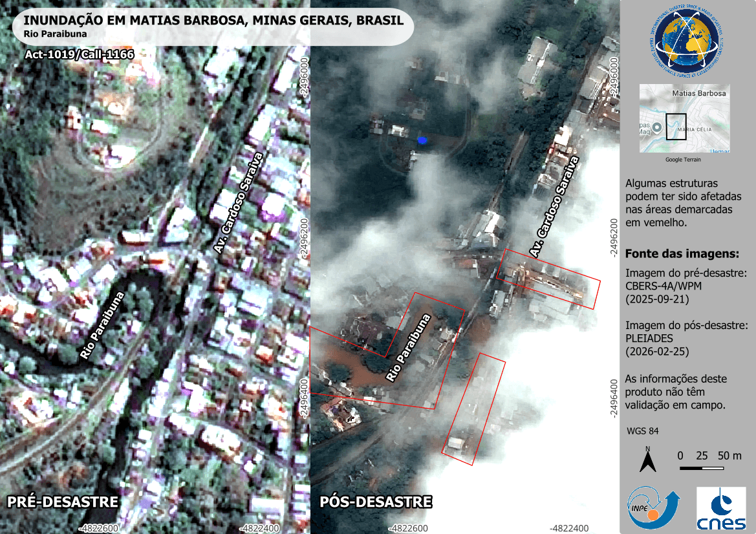756x534 pixels.
Task: Click the PRÉ-DESASTRE label
Action: [62, 502]
